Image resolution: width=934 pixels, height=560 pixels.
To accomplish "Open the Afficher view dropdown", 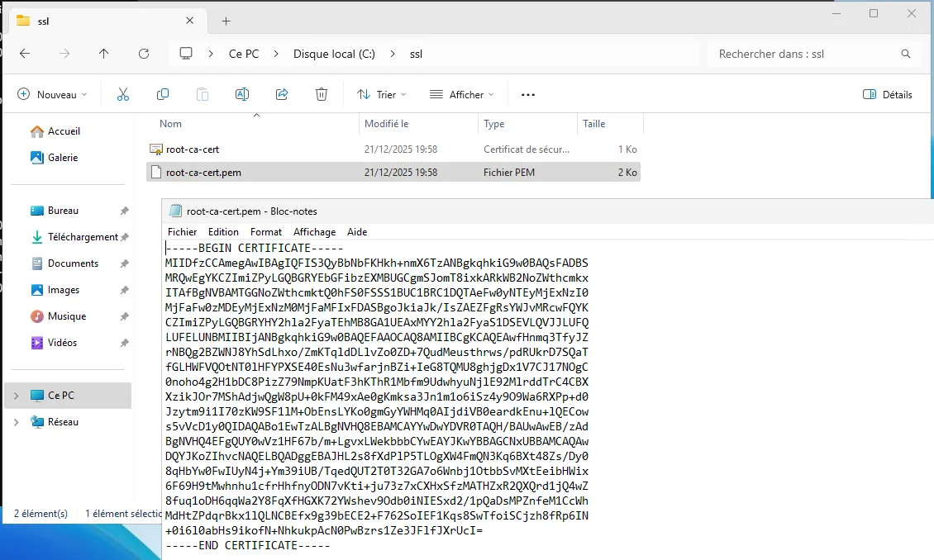I will [461, 95].
